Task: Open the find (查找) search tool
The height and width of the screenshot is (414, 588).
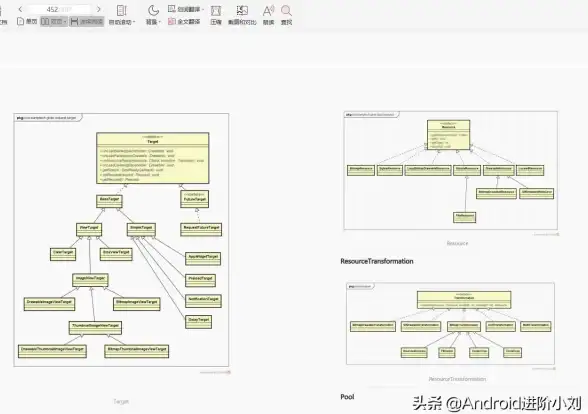Action: [x=286, y=15]
